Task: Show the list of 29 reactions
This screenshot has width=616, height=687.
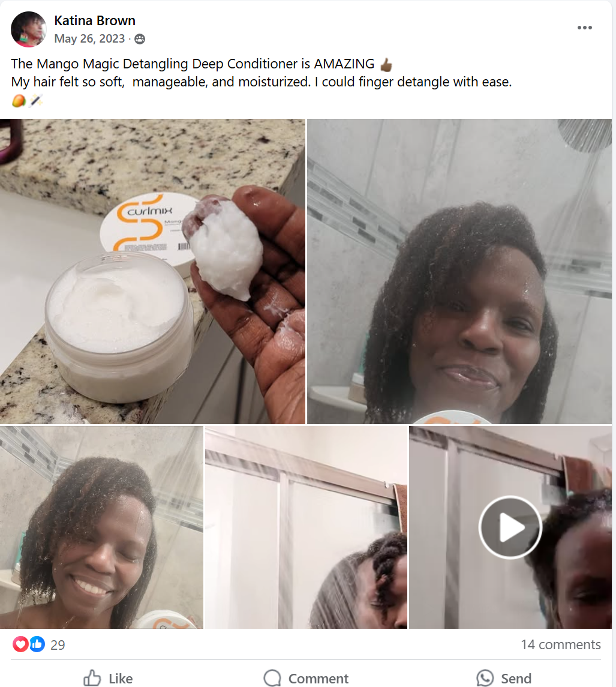Action: (58, 645)
